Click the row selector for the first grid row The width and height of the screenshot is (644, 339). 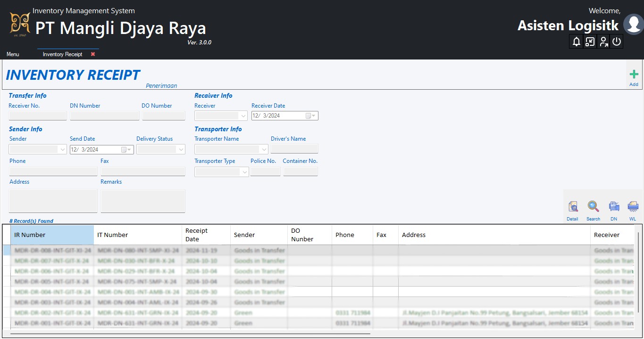tap(7, 250)
